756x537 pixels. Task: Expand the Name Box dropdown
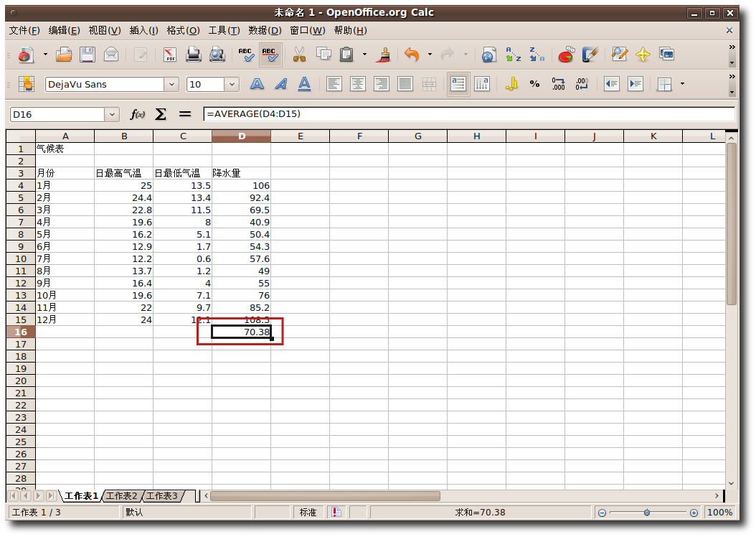(112, 114)
